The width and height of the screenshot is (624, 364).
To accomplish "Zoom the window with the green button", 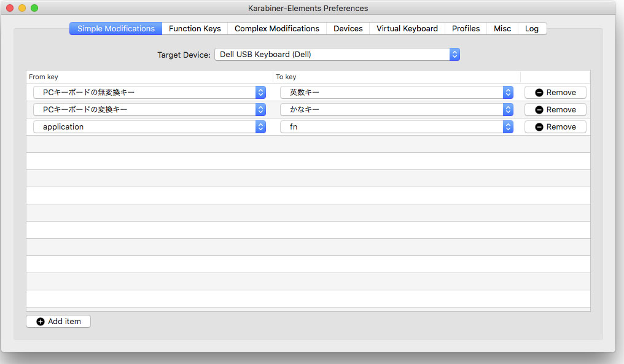I will [34, 8].
